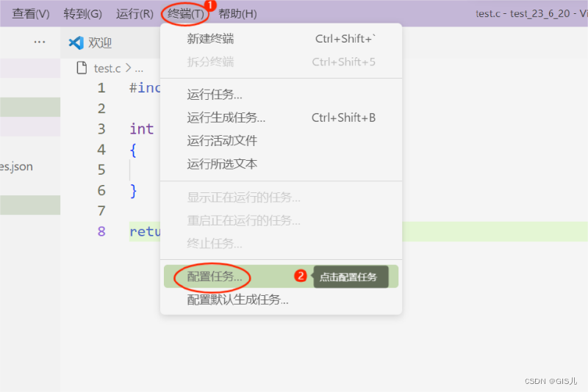Click the 终端(T) menu
The height and width of the screenshot is (392, 588).
[186, 14]
